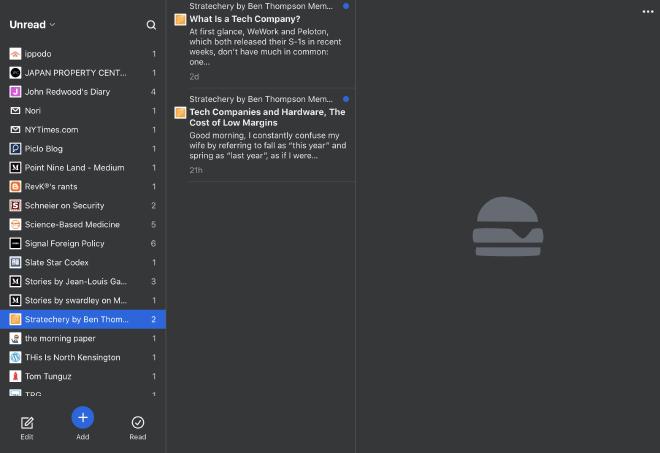The height and width of the screenshot is (453, 660).
Task: Click feed icon beside Tech Companies and Hardware
Action: 180,113
